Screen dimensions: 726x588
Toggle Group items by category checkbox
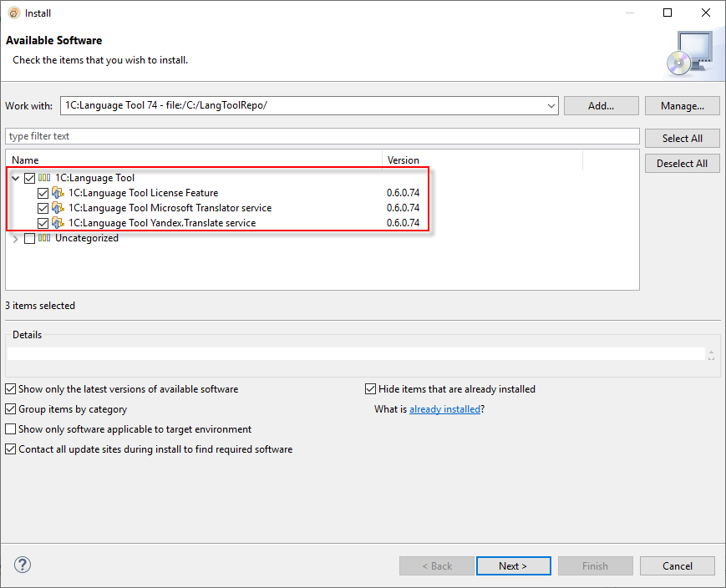coord(11,409)
